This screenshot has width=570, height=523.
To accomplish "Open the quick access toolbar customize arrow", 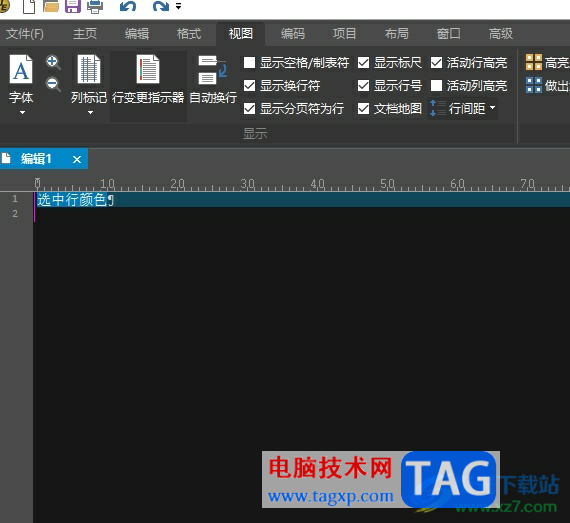I will (178, 6).
